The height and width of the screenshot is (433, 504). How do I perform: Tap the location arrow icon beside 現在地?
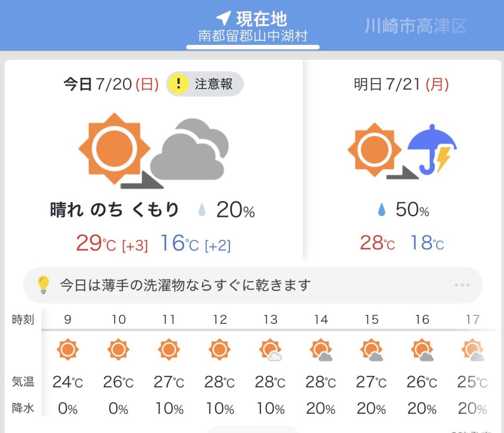click(x=223, y=19)
